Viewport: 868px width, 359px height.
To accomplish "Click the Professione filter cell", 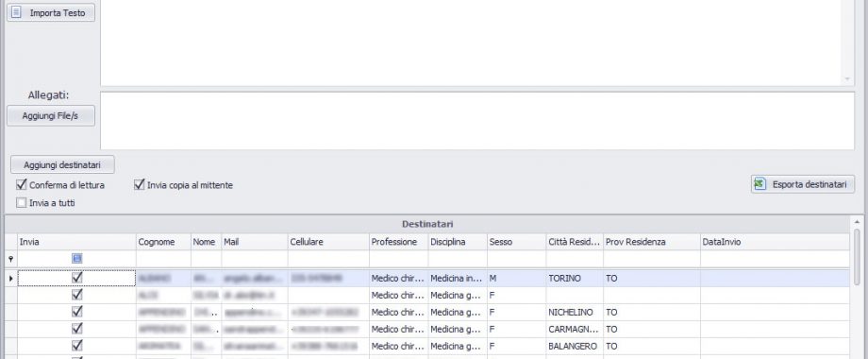I will point(398,258).
